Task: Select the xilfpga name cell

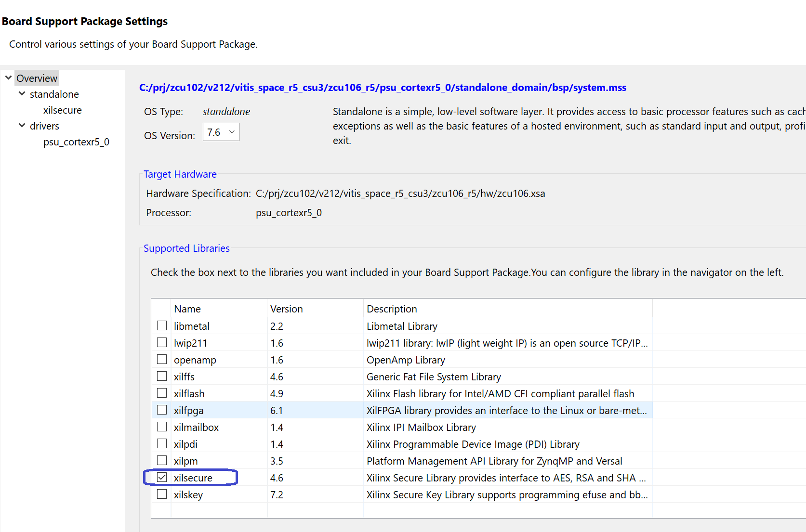Action: click(189, 411)
